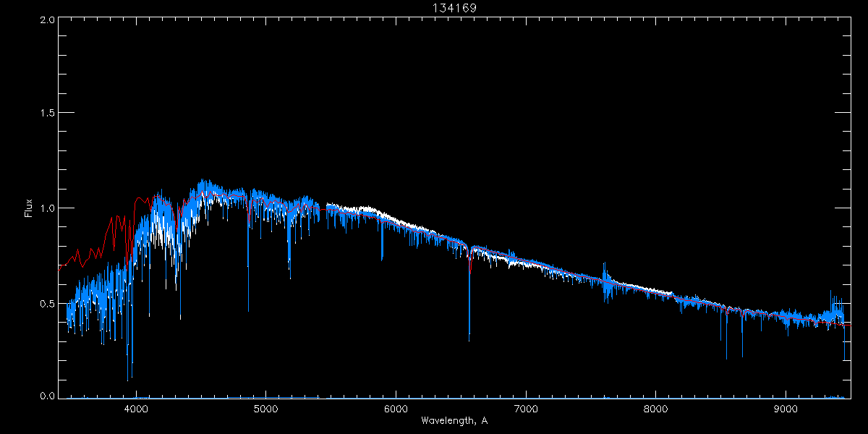This screenshot has height=434, width=868.
Task: Click the Wavelength, A x-axis label
Action: [x=454, y=421]
